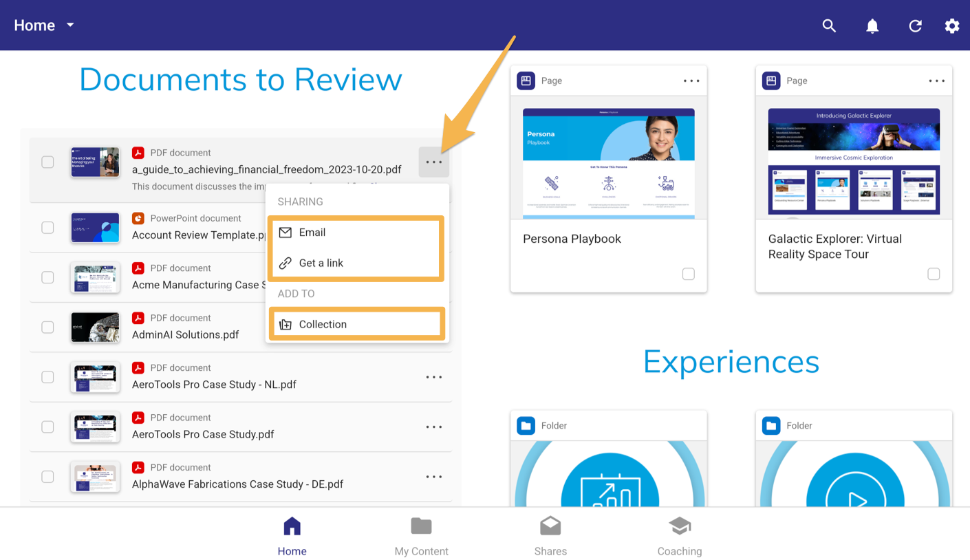Open AeroTools Pro Case Study - NL.pdf

pyautogui.click(x=214, y=385)
